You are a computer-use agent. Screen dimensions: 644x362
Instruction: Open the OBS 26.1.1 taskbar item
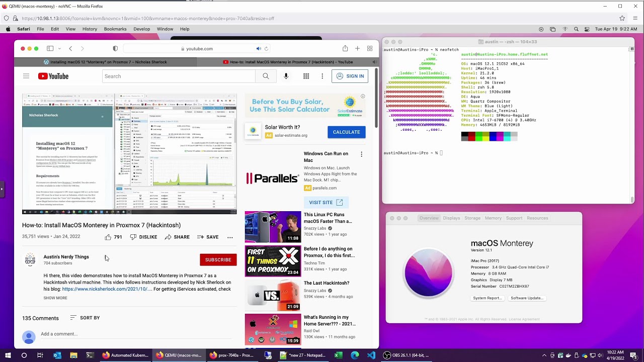tap(406, 355)
